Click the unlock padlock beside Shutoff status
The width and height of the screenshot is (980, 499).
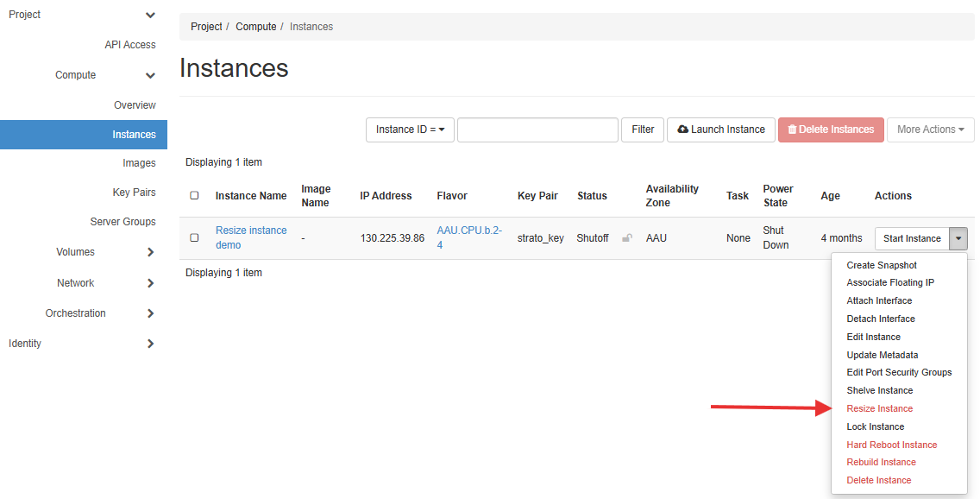(626, 237)
